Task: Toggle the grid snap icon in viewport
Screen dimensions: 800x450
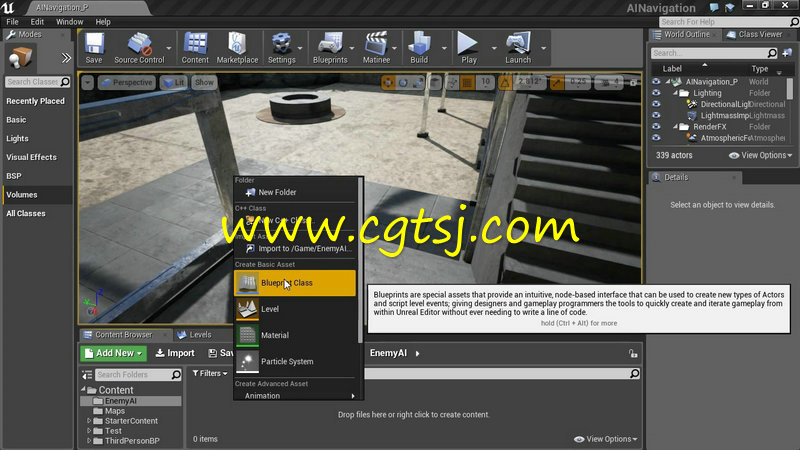Action: [467, 83]
